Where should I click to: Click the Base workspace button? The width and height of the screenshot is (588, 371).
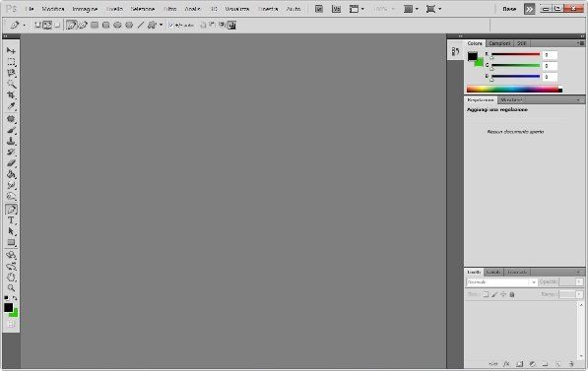tap(509, 9)
